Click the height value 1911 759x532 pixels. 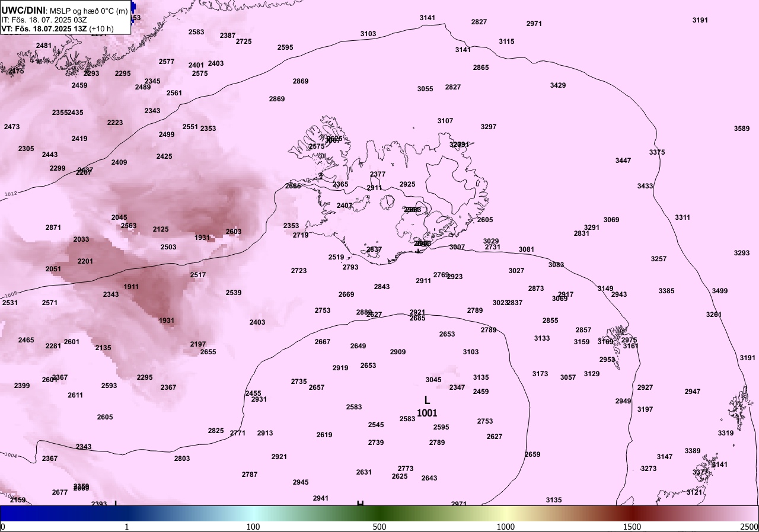[131, 287]
